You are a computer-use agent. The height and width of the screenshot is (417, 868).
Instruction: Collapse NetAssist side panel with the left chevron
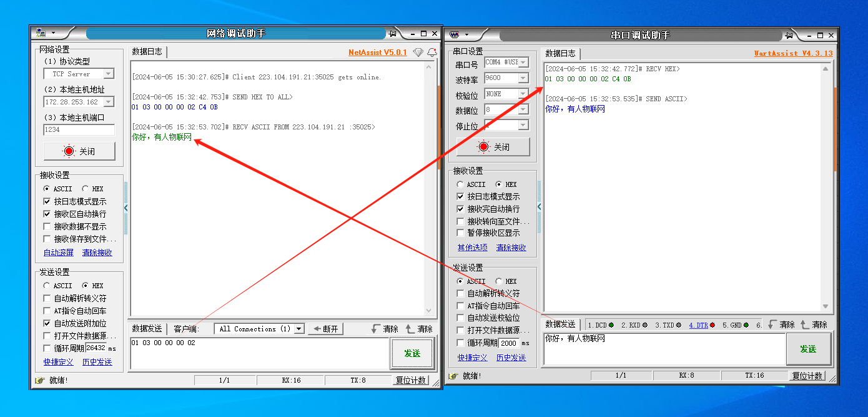point(126,208)
